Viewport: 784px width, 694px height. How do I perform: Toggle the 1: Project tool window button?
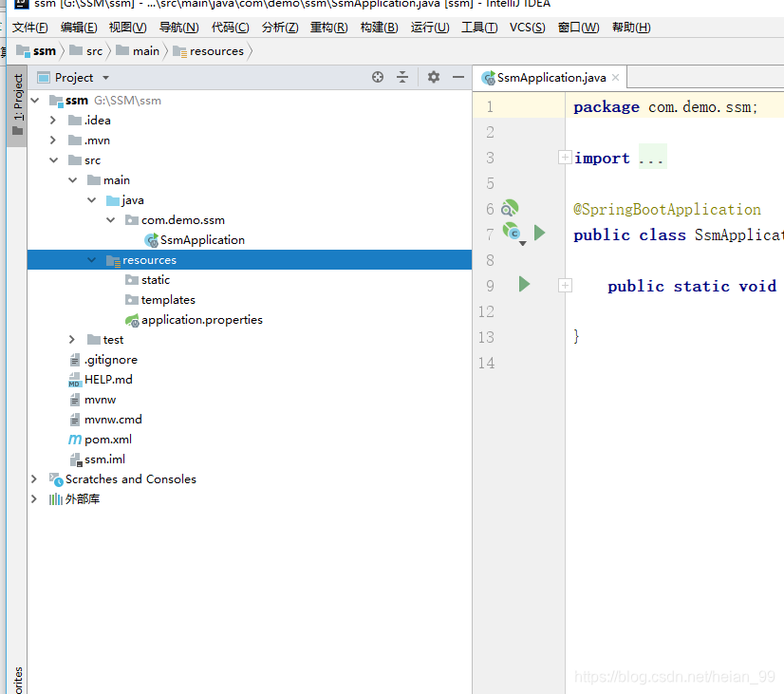click(17, 105)
